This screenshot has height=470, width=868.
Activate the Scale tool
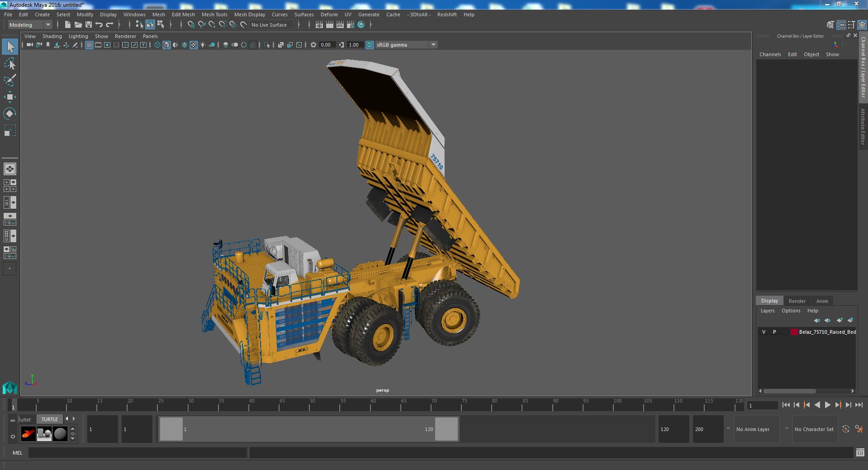coord(10,130)
